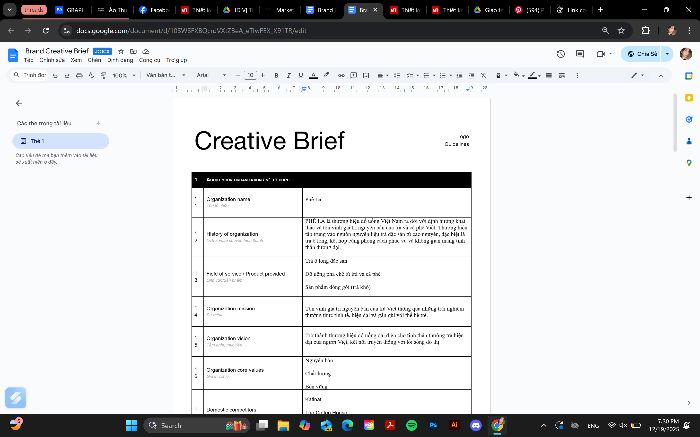Insert a link with chain icon

[x=341, y=75]
